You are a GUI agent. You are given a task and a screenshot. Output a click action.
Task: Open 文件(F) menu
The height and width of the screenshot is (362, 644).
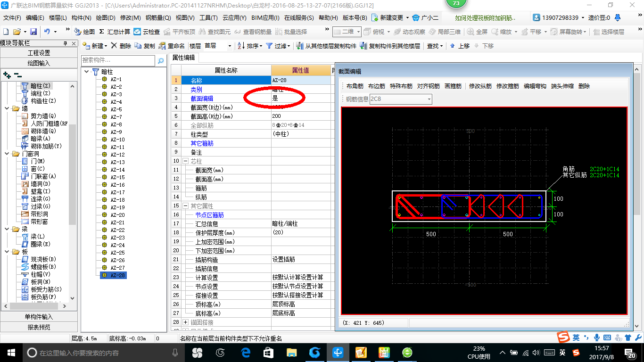[12, 18]
